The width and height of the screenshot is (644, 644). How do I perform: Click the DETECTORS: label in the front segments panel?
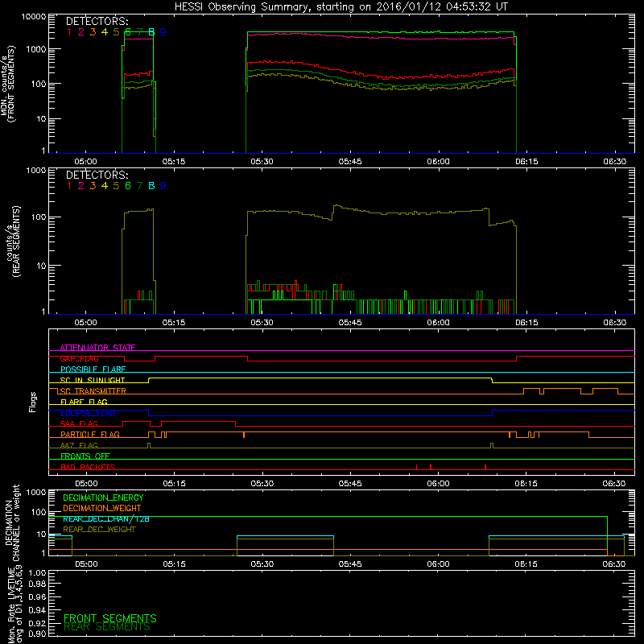click(x=97, y=21)
